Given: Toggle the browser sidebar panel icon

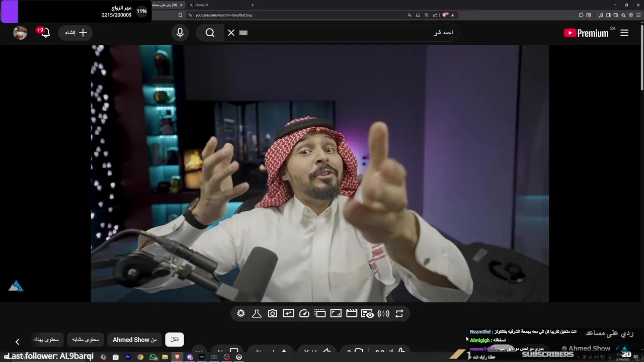Looking at the screenshot, I should (x=608, y=15).
